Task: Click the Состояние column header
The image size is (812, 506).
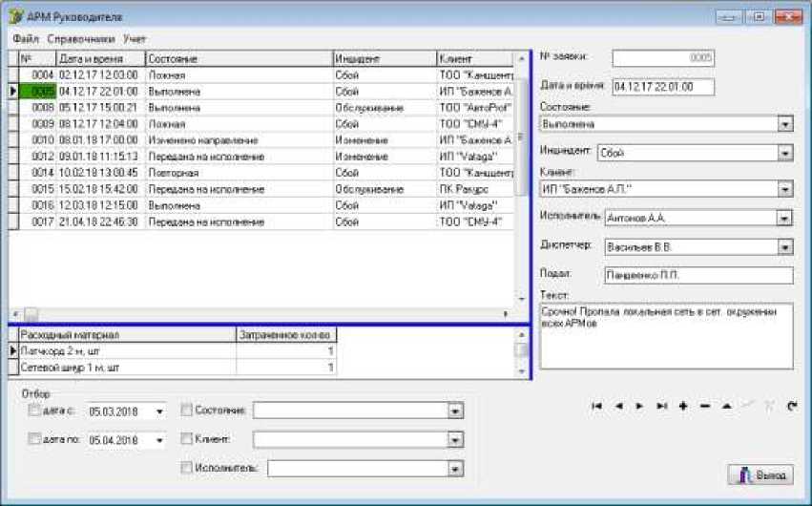Action: point(239,58)
